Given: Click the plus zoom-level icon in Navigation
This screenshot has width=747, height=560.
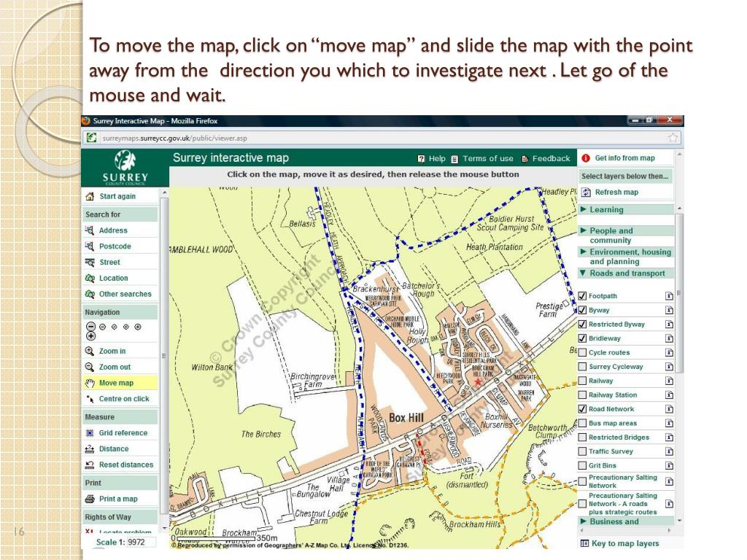Looking at the screenshot, I should [x=91, y=336].
